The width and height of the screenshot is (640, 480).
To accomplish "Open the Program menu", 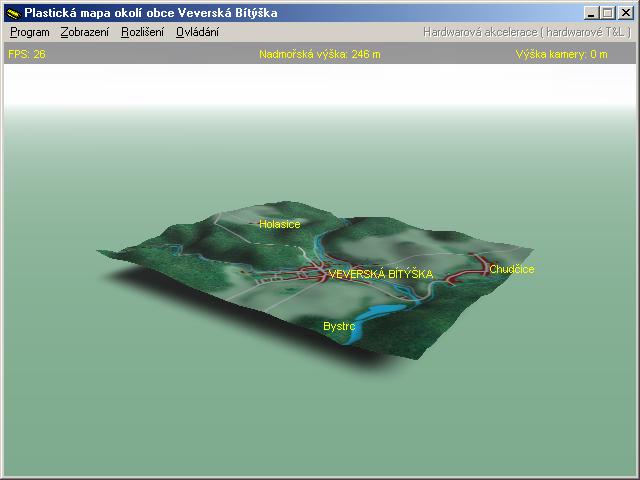I will click(29, 32).
